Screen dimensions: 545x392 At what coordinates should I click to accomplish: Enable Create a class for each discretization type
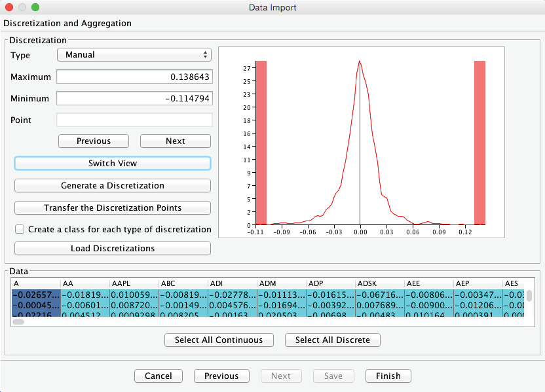[20, 229]
